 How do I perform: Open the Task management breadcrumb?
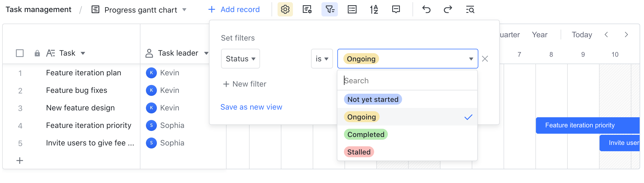pos(38,9)
